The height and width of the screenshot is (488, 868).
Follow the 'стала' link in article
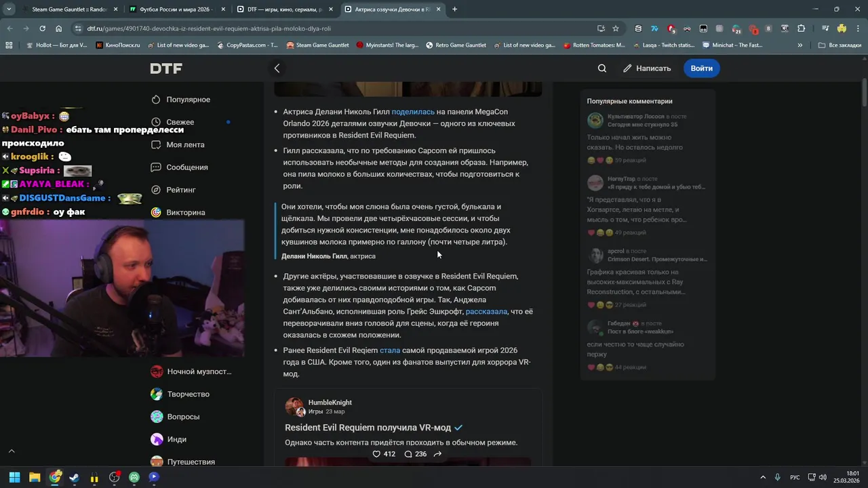click(x=390, y=350)
